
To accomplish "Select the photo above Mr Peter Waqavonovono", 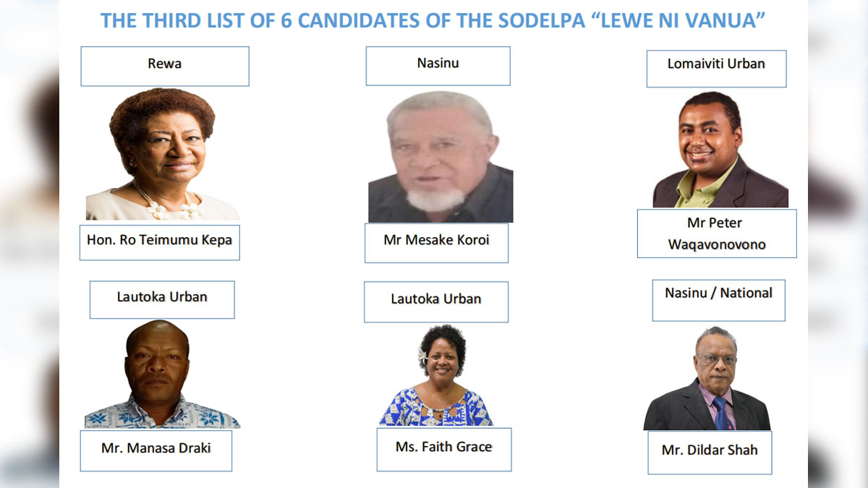I will (720, 150).
